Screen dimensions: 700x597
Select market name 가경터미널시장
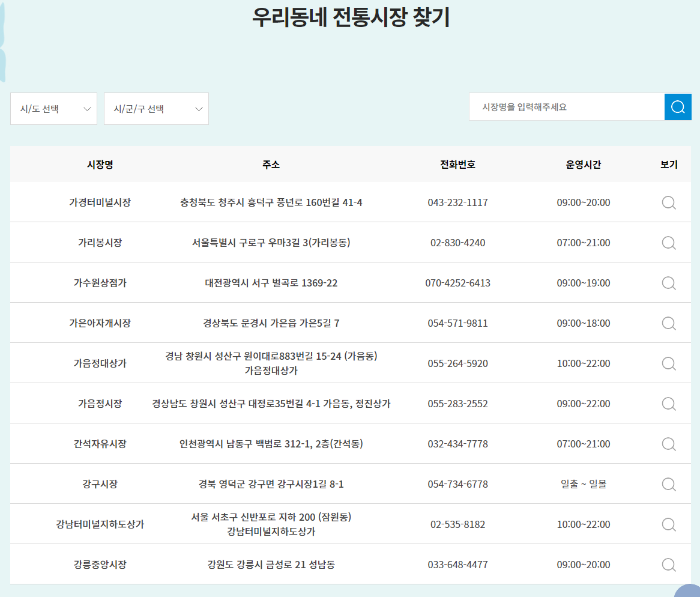[100, 202]
